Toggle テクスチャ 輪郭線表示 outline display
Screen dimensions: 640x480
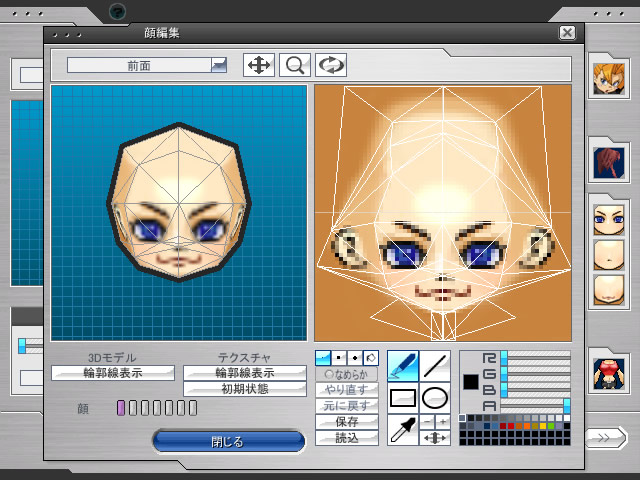[244, 373]
